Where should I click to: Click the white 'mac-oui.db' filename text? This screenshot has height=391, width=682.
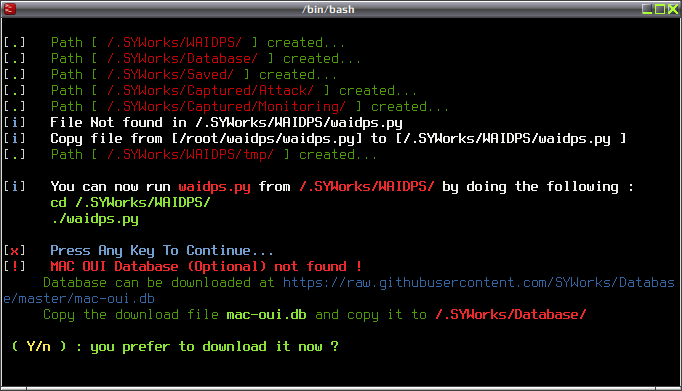[x=266, y=315]
